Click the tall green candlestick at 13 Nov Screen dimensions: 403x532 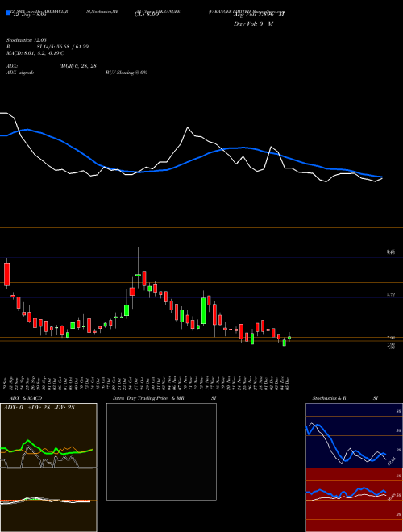click(204, 311)
